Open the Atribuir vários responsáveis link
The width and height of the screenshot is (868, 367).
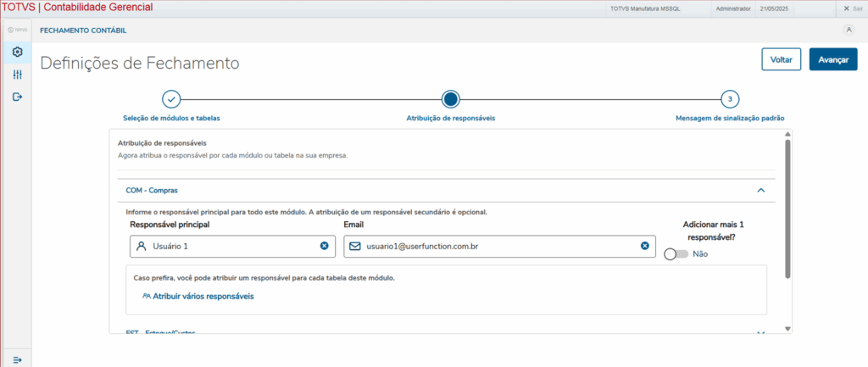pyautogui.click(x=198, y=296)
